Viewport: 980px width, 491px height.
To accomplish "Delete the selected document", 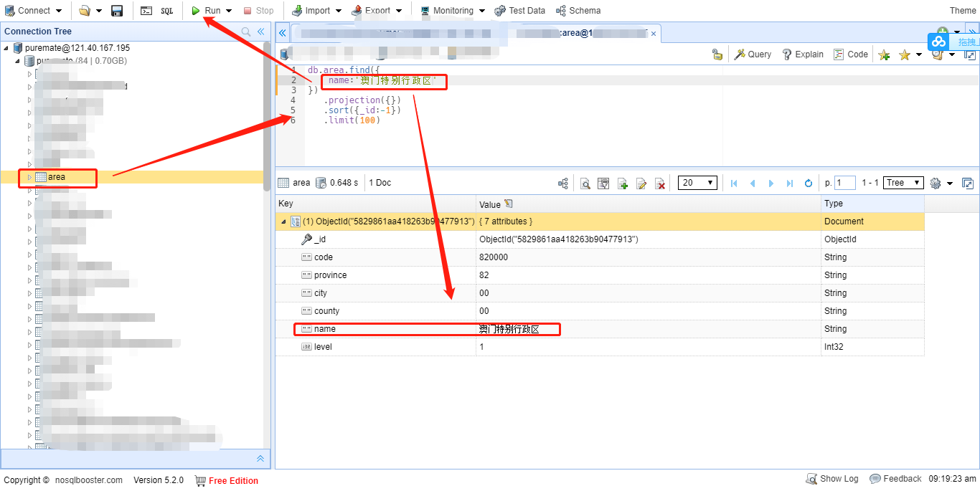I will (x=660, y=183).
